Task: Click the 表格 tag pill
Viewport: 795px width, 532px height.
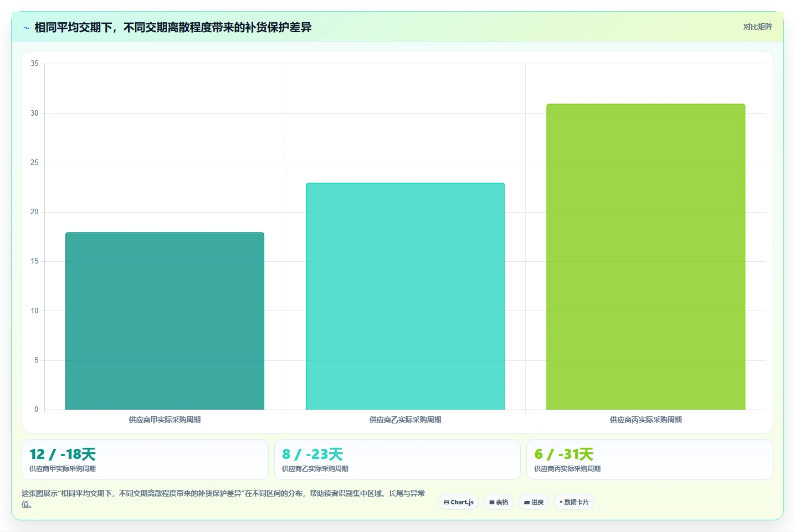Action: tap(499, 502)
